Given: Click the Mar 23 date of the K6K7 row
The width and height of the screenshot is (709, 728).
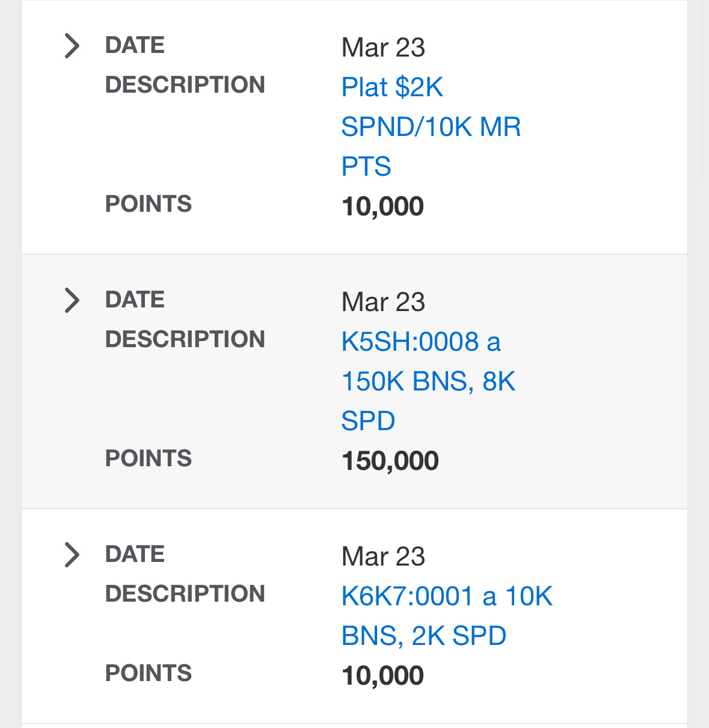Looking at the screenshot, I should 383,557.
